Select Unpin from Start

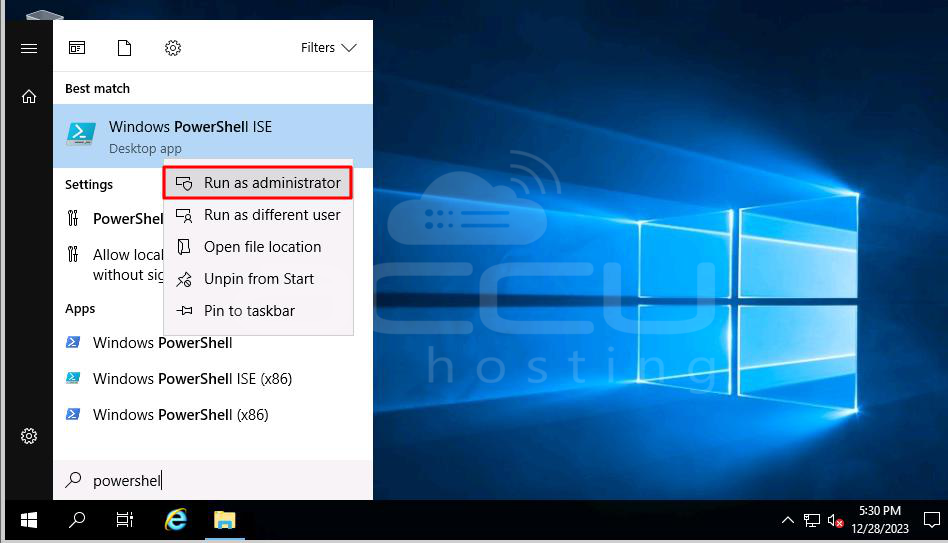[x=258, y=279]
